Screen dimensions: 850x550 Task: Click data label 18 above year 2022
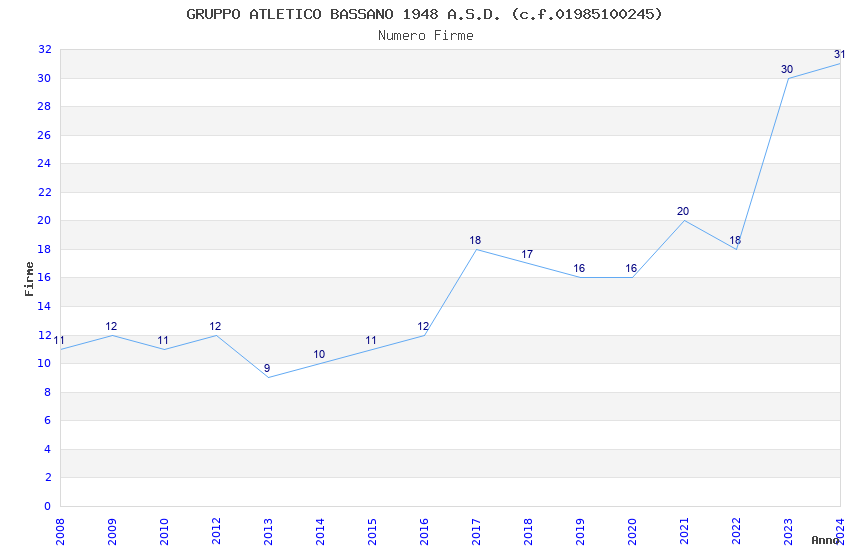click(x=735, y=240)
